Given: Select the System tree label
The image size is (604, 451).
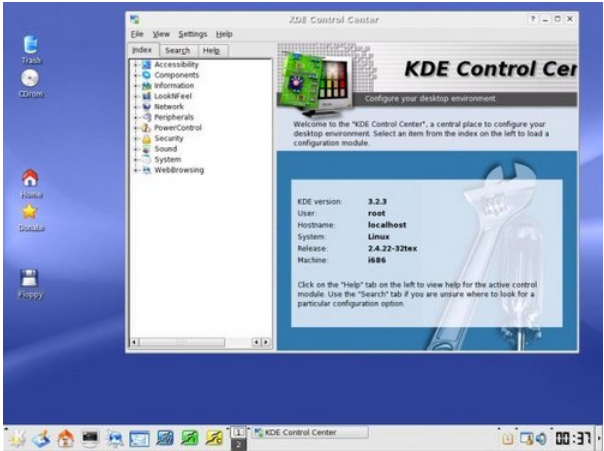Looking at the screenshot, I should pyautogui.click(x=168, y=159).
